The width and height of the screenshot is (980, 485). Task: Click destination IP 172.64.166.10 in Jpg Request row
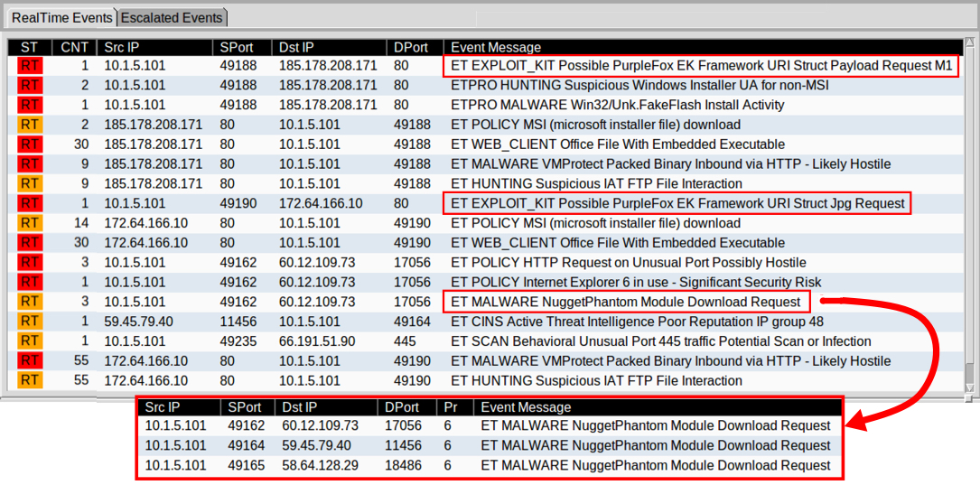point(321,203)
